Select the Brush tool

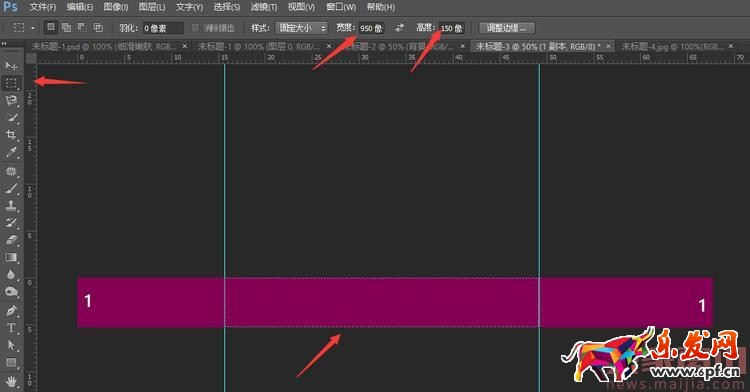pos(11,188)
